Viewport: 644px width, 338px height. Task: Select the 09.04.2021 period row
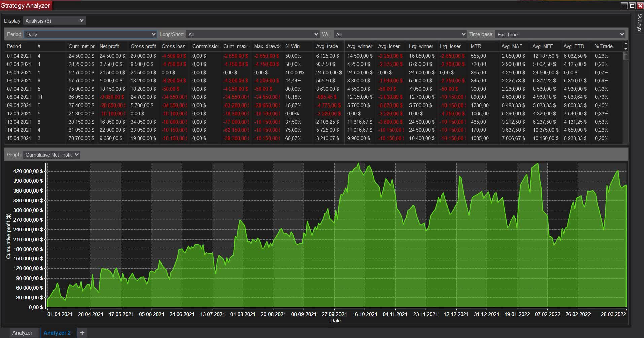click(314, 105)
